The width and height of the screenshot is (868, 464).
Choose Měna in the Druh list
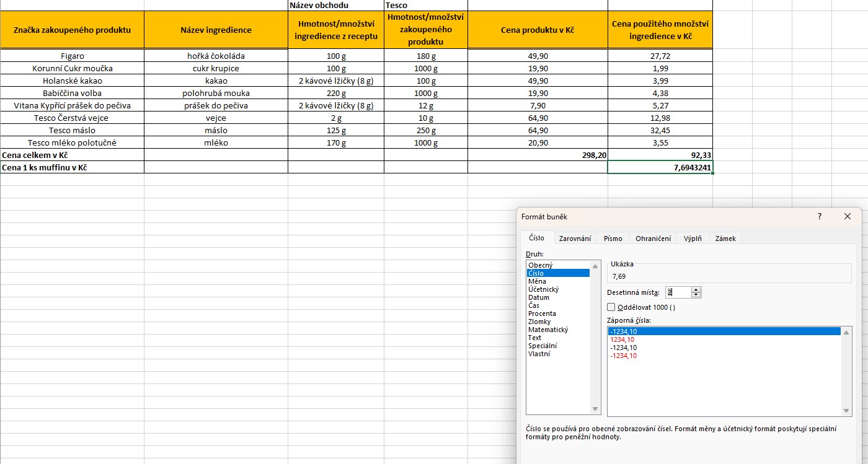coord(537,281)
